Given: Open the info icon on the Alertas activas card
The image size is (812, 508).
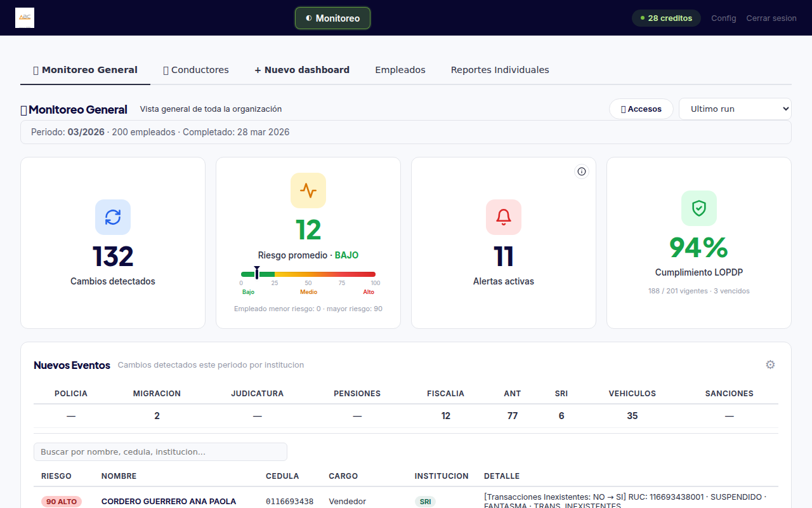Looking at the screenshot, I should tap(581, 171).
